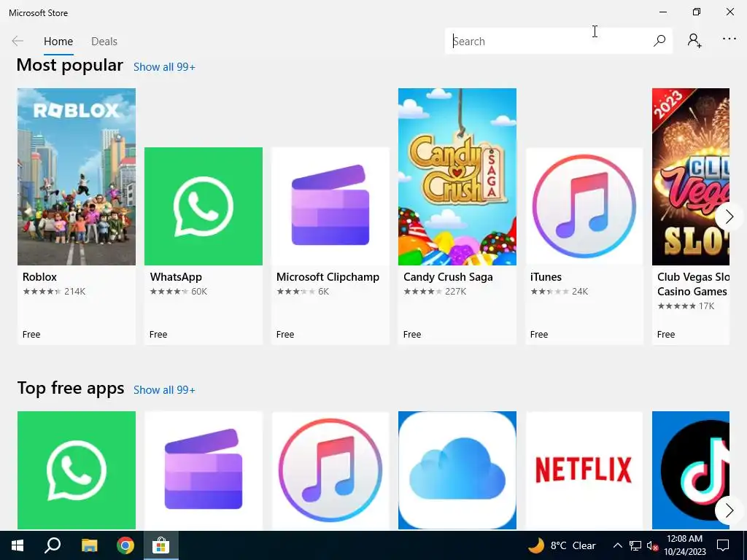The image size is (747, 560).
Task: Open WhatsApp icon in Top free apps
Action: pos(77,470)
